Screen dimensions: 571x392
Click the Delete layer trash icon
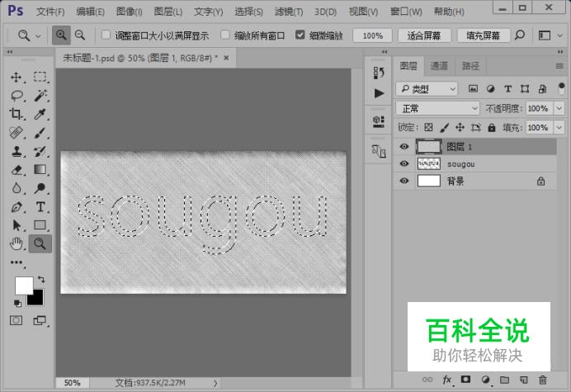(543, 380)
